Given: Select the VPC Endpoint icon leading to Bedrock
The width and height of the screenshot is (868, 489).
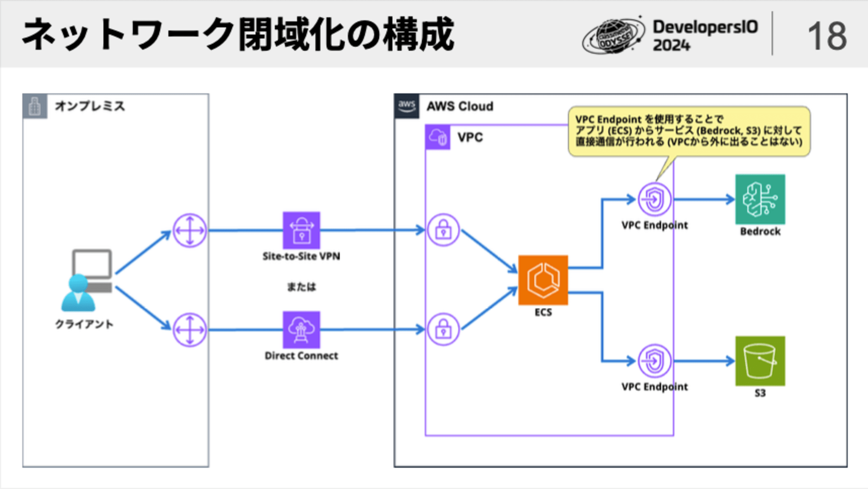Looking at the screenshot, I should [x=654, y=199].
